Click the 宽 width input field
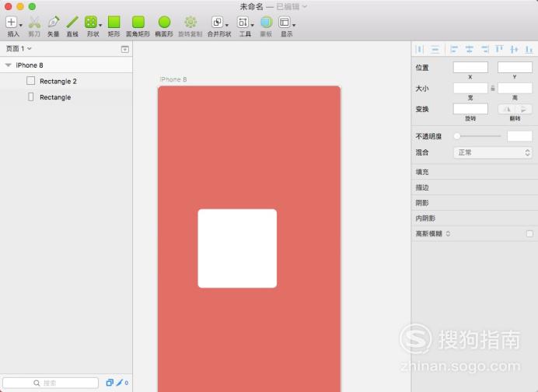This screenshot has width=538, height=392. point(470,88)
